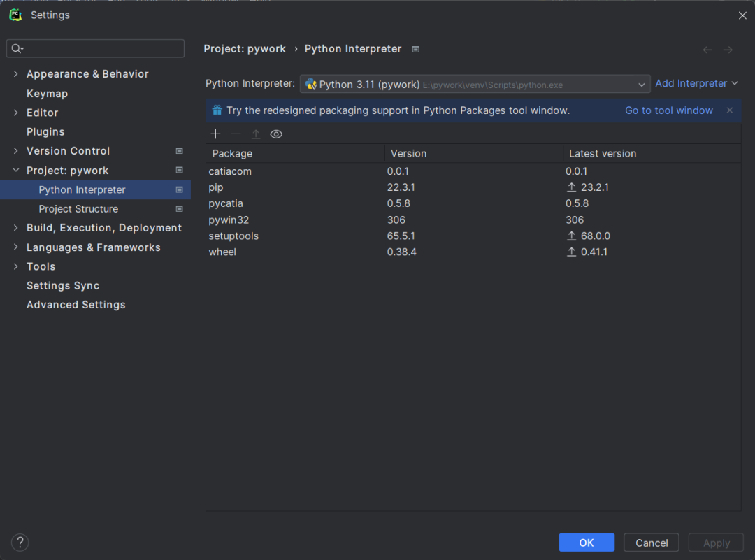The width and height of the screenshot is (755, 560).
Task: Select Python Interpreter tree item
Action: (x=95, y=189)
